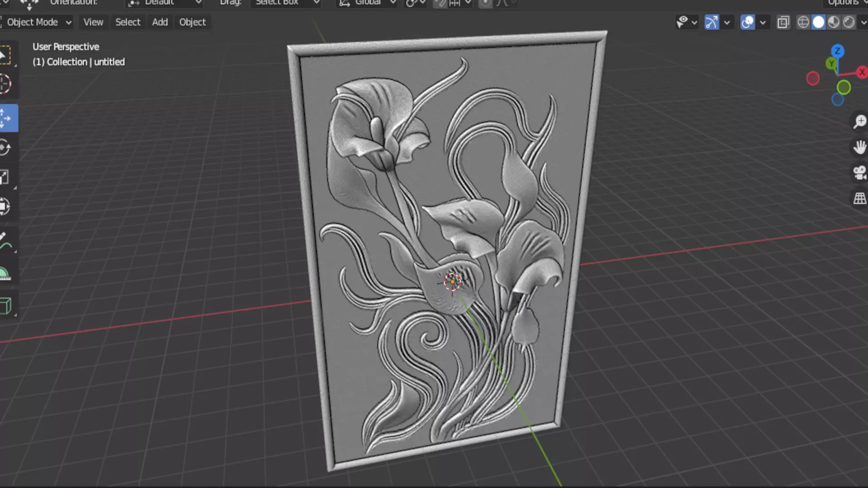Open the View menu
This screenshot has width=868, height=488.
(x=93, y=22)
